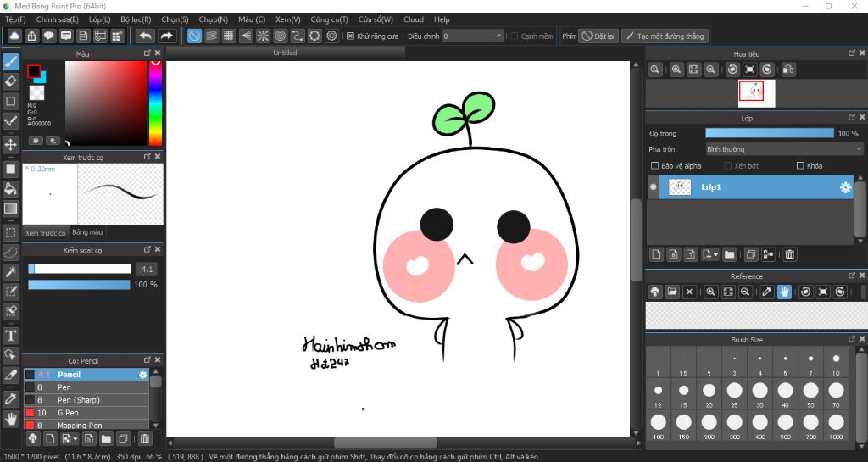
Task: Click the Undo arrow in the toolbar
Action: coord(145,36)
